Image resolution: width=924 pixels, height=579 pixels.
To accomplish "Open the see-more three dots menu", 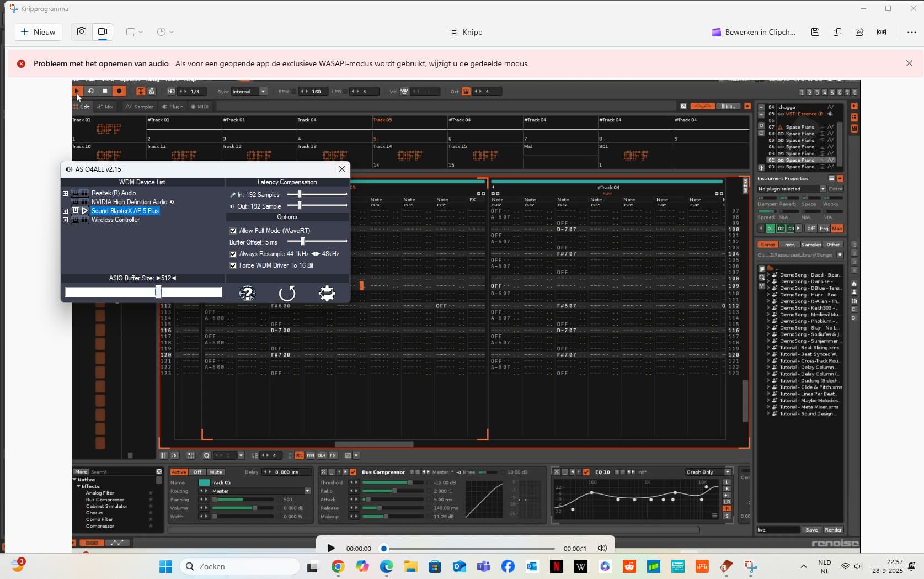I will pyautogui.click(x=911, y=32).
